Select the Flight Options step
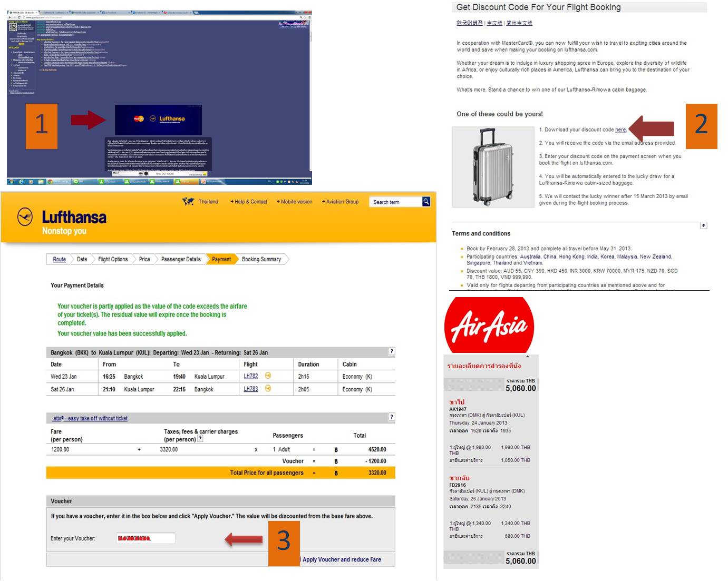Image resolution: width=728 pixels, height=581 pixels. click(x=113, y=259)
